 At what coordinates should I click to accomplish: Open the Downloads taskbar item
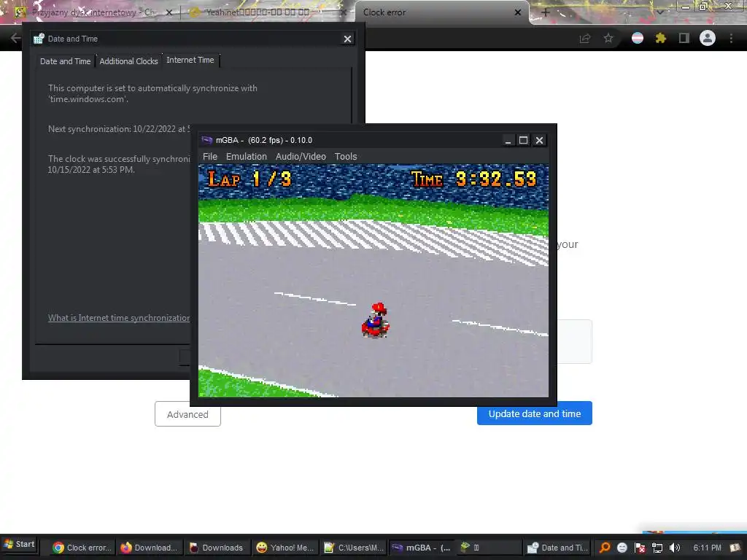(217, 548)
